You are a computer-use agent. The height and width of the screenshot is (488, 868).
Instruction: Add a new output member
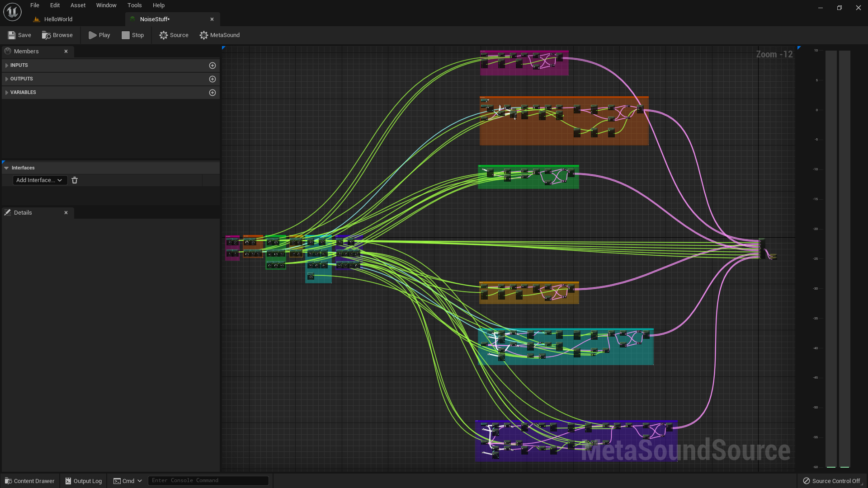[212, 79]
